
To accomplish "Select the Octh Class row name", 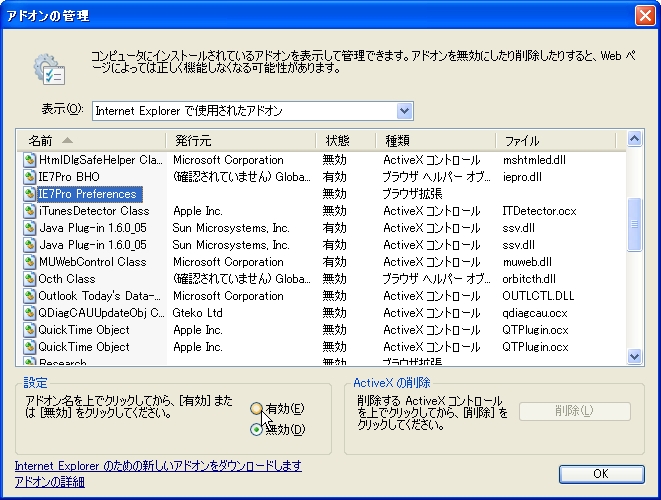I will 67,279.
